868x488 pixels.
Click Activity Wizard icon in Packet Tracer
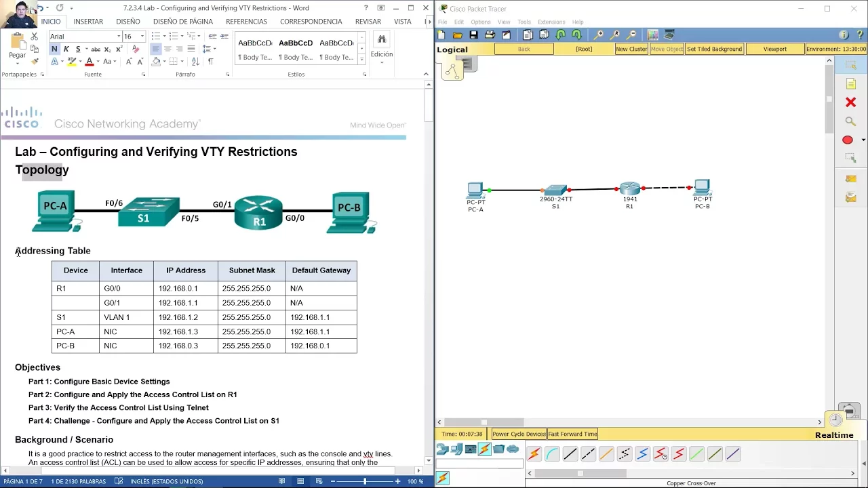click(505, 35)
